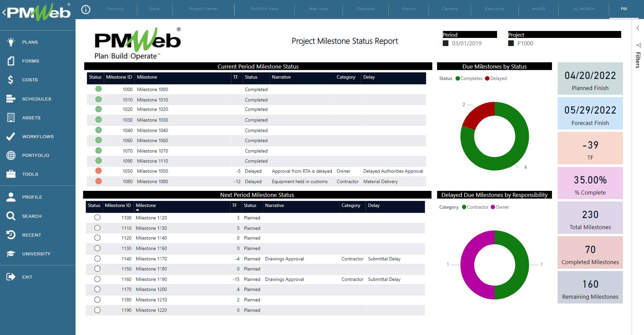Image resolution: width=644 pixels, height=335 pixels.
Task: Expand the Filters pane chevron
Action: [638, 28]
